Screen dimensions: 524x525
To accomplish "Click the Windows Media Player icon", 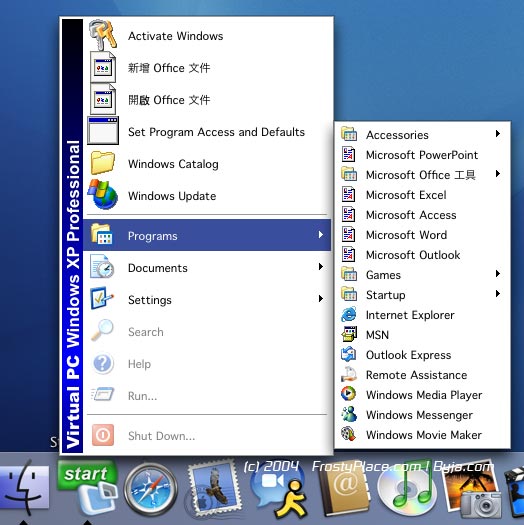I will point(349,394).
